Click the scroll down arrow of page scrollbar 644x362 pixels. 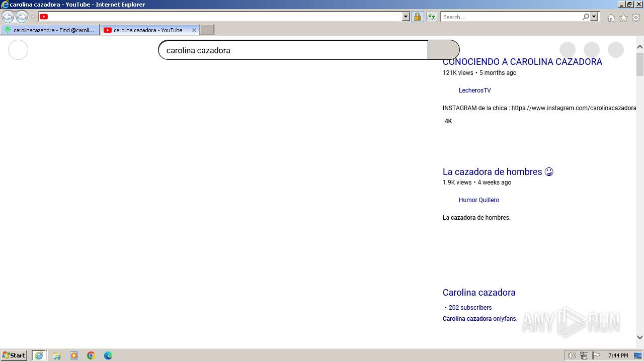click(640, 337)
